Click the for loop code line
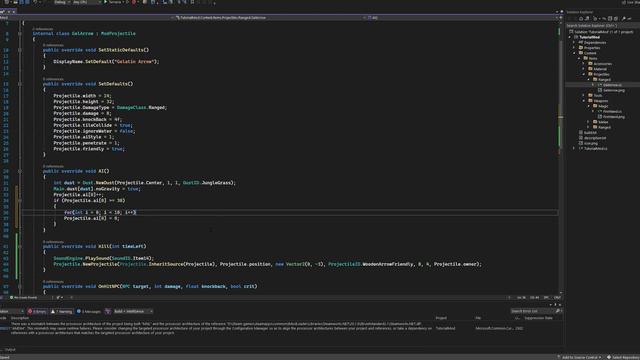This screenshot has width=640, height=360. click(x=100, y=212)
